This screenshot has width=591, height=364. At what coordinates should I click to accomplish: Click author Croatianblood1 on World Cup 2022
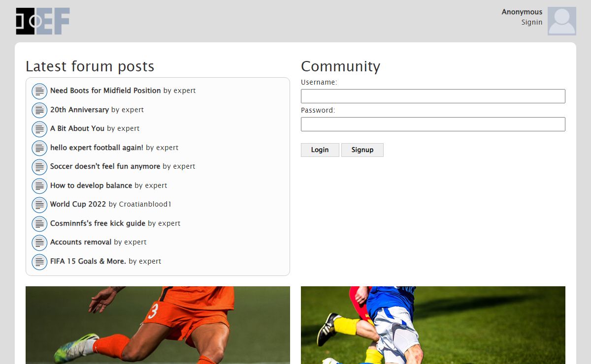click(145, 204)
